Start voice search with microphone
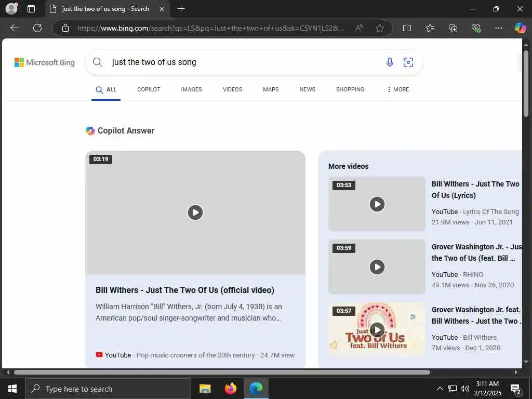Viewport: 532px width, 399px height. coord(390,62)
